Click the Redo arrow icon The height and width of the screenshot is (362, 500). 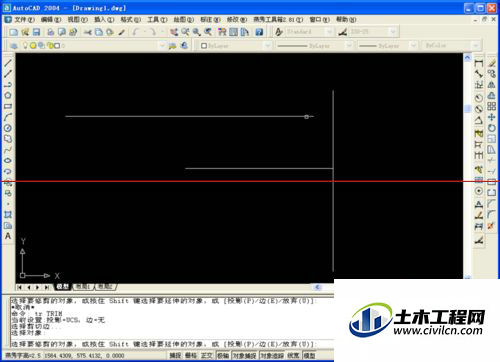[x=153, y=32]
